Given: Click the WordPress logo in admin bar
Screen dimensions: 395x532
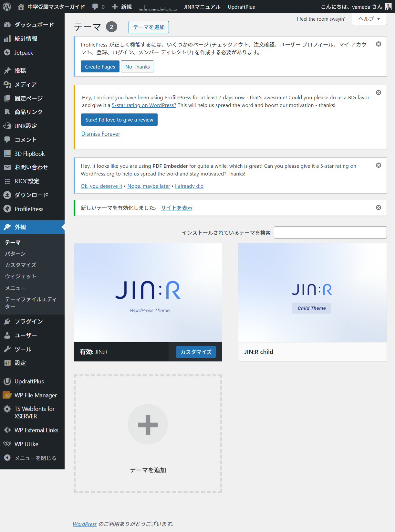Looking at the screenshot, I should (7, 6).
